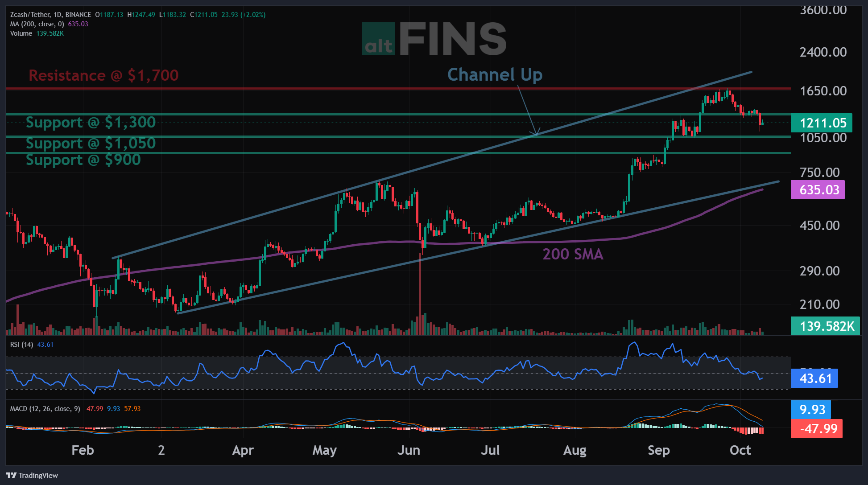This screenshot has height=485, width=868.
Task: Click the 1650.00 price axis label
Action: (x=823, y=91)
